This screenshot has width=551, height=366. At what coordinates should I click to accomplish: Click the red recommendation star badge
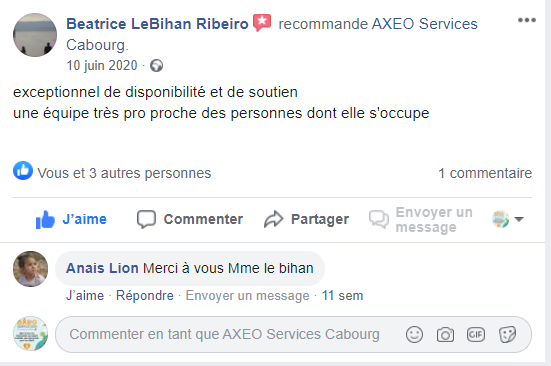262,23
